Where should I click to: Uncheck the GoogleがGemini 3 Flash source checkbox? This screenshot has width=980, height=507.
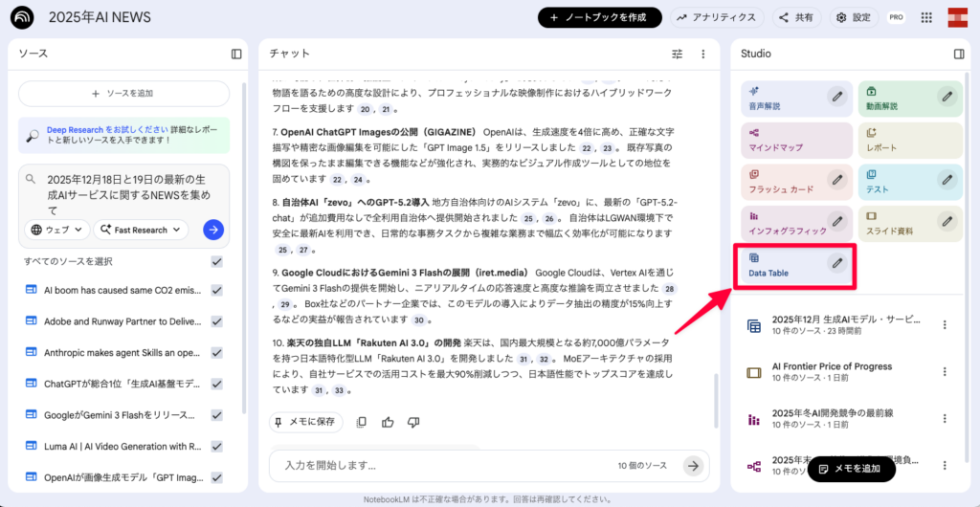tap(217, 414)
